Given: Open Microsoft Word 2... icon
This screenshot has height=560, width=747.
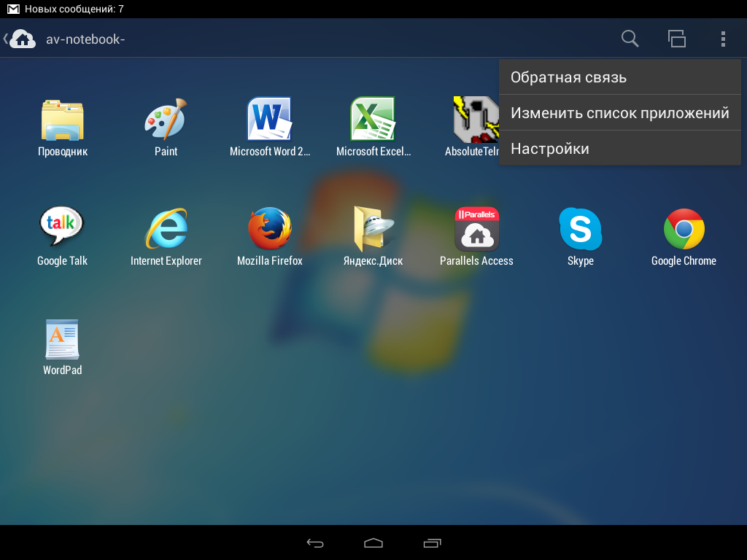Looking at the screenshot, I should point(269,119).
